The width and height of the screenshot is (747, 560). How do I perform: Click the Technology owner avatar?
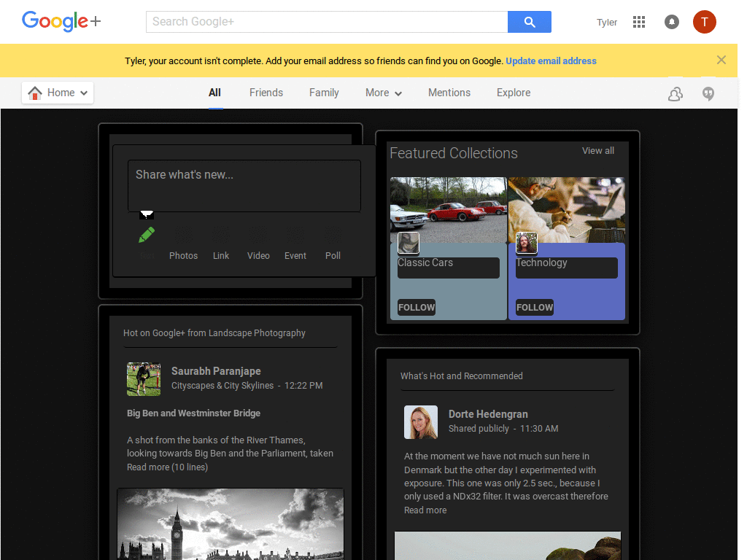coord(527,243)
